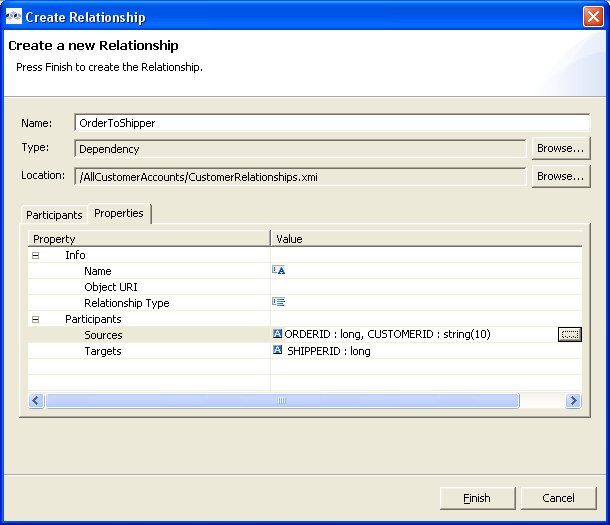Click the horizontal scrollbar thumb
Image resolution: width=610 pixels, height=525 pixels.
point(282,401)
